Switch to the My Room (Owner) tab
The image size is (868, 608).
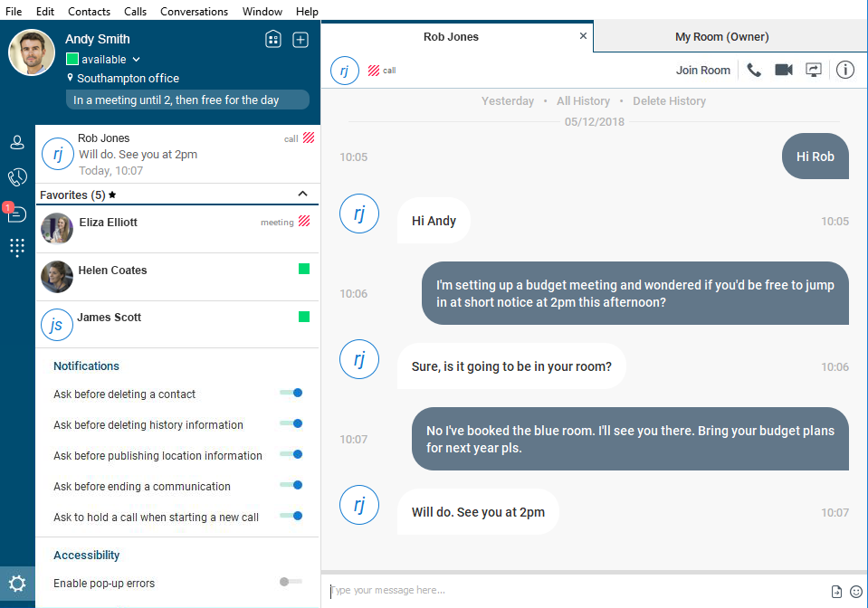point(730,36)
